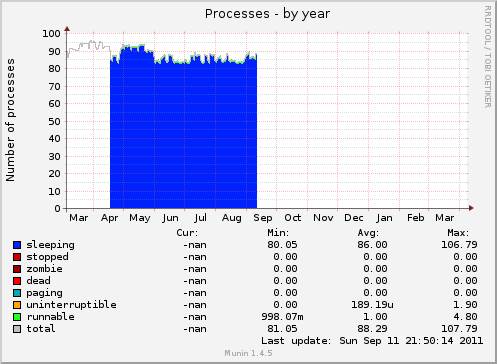Screen dimensions: 497x364
Task: Click the chart title 'Processes - by year'
Action: (x=267, y=14)
